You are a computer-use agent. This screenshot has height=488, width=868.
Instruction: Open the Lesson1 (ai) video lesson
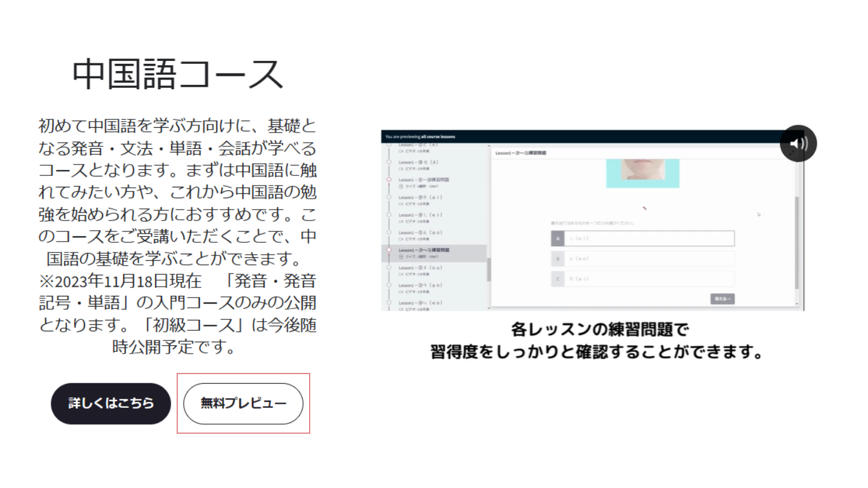(421, 198)
